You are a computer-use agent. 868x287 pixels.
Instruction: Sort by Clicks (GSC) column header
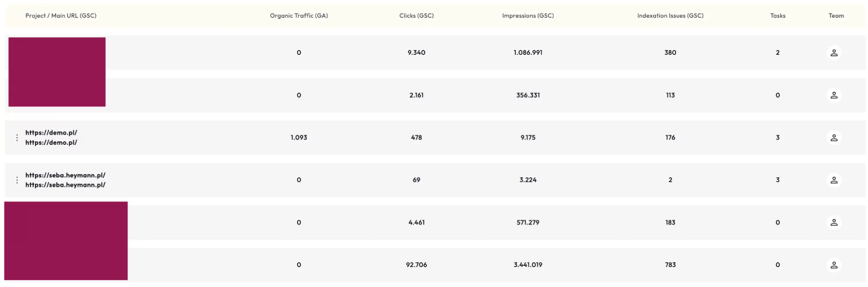coord(416,16)
